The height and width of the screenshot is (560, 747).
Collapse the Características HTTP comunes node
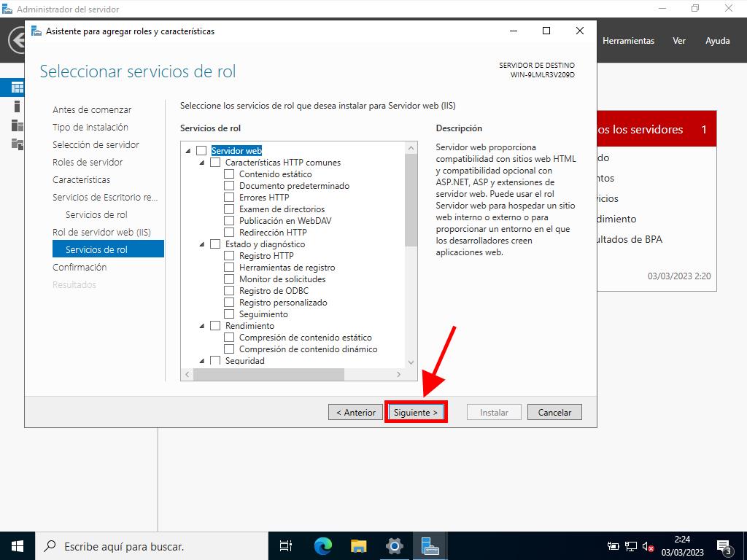203,163
